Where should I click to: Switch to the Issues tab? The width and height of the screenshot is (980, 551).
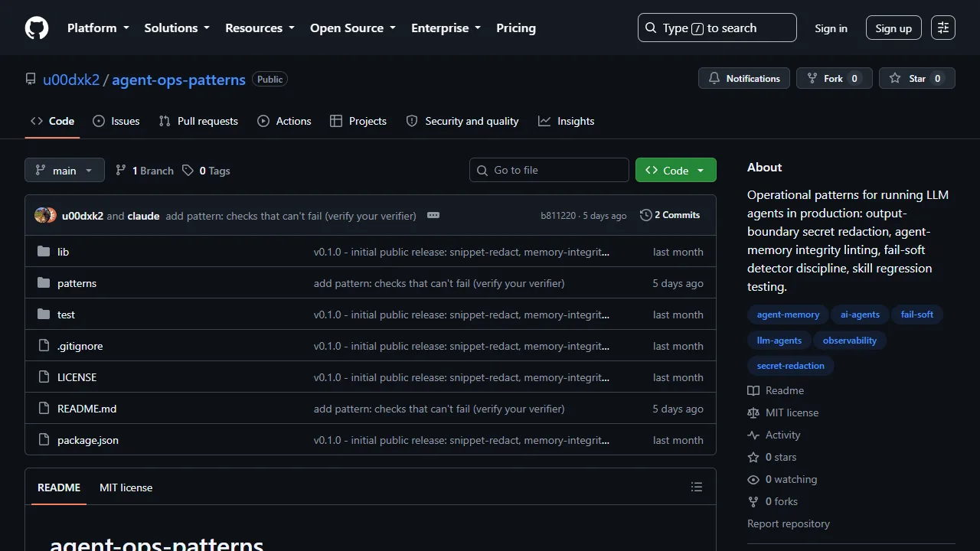tap(116, 122)
